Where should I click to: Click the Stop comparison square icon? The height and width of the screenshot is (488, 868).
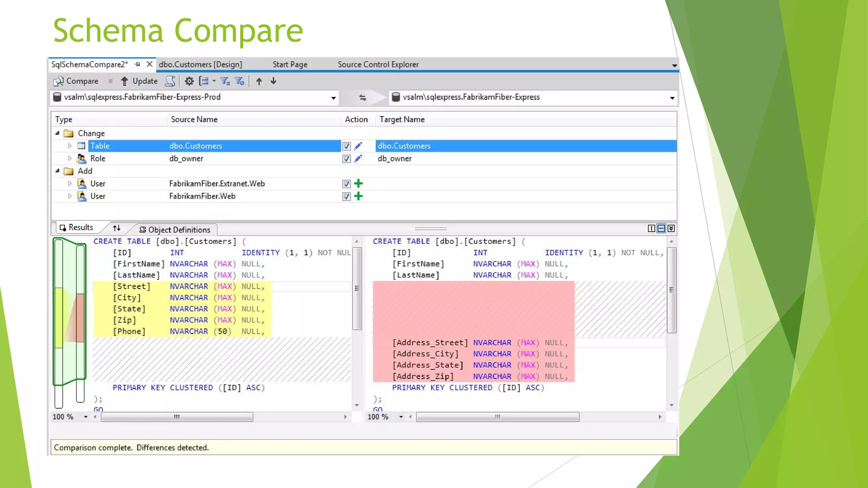pos(110,81)
